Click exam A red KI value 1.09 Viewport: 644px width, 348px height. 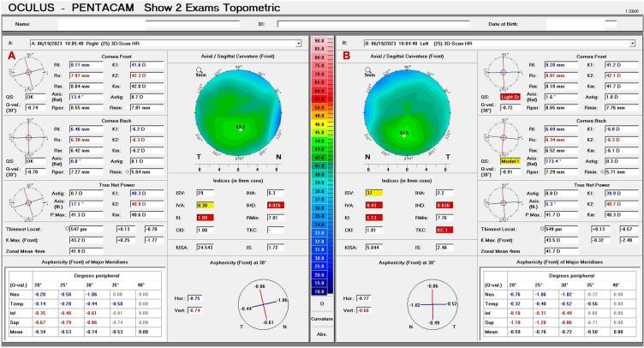[x=205, y=218]
